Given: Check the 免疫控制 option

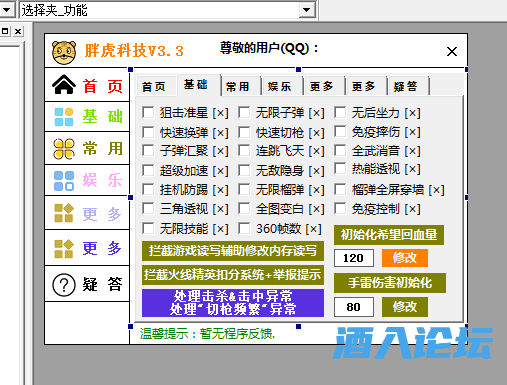Looking at the screenshot, I should coord(340,209).
